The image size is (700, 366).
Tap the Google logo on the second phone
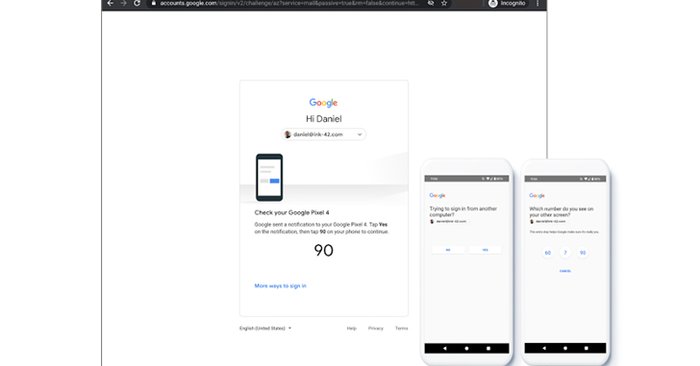pyautogui.click(x=537, y=195)
